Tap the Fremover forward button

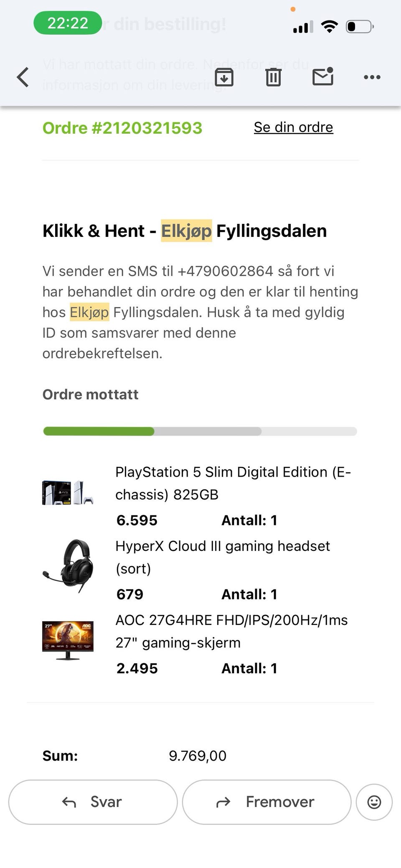266,802
